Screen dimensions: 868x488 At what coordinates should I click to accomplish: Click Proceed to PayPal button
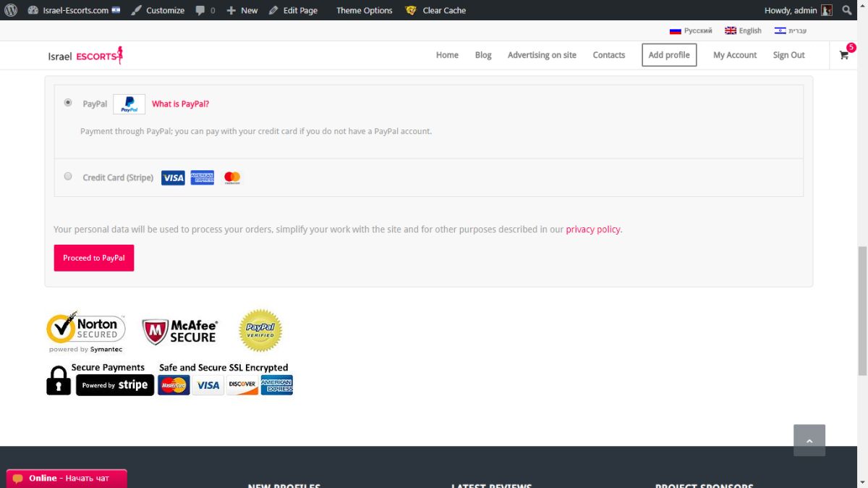94,258
